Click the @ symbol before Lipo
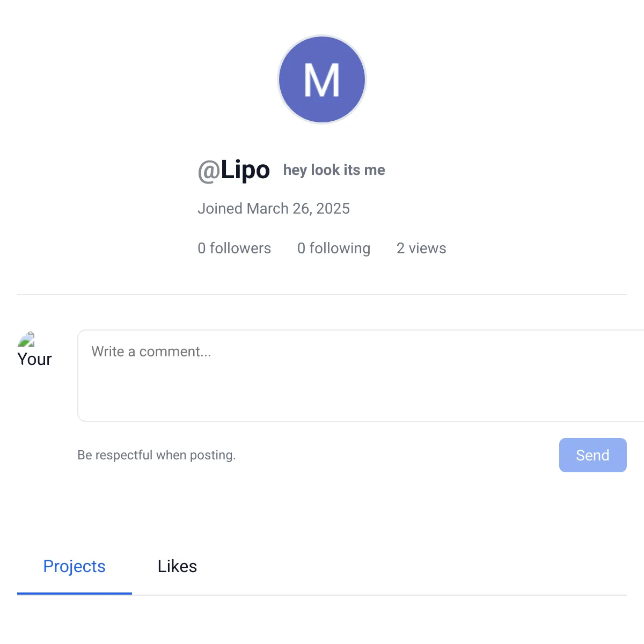Image resolution: width=644 pixels, height=644 pixels. [x=208, y=172]
